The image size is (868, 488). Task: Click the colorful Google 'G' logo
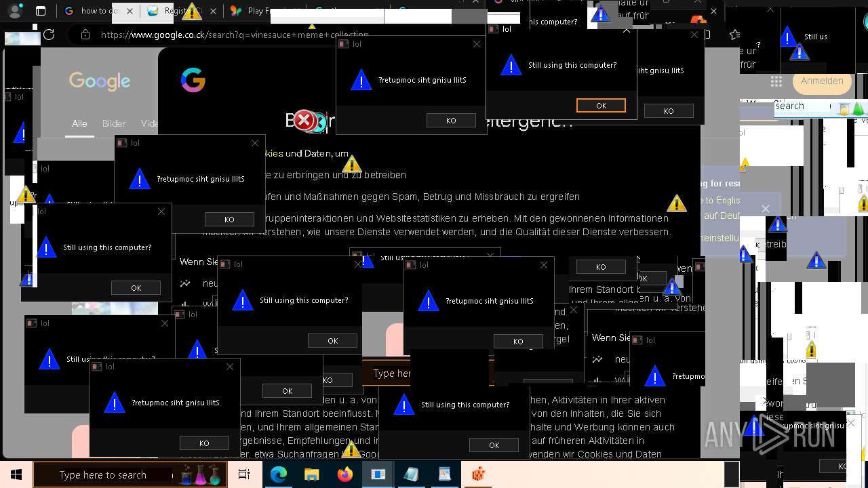click(193, 80)
